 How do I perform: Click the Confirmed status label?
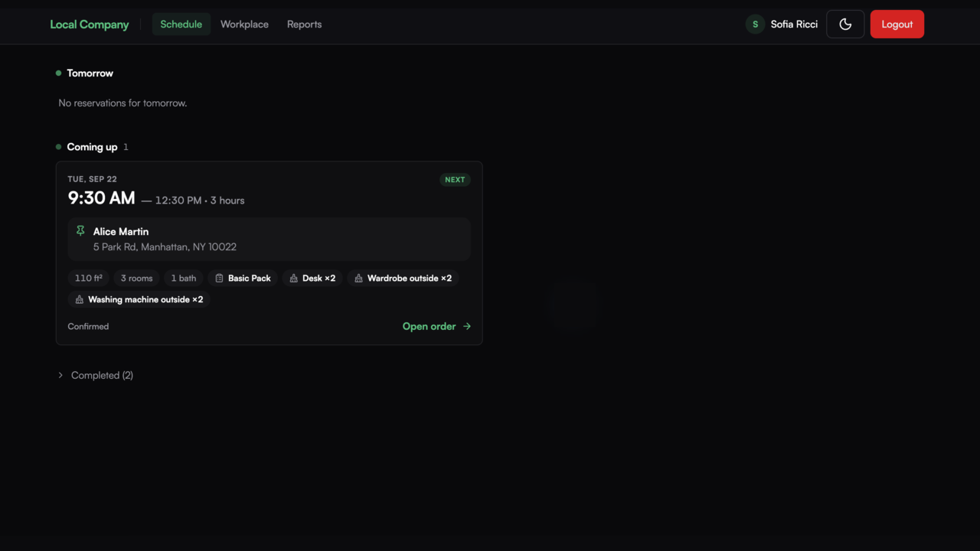tap(88, 326)
